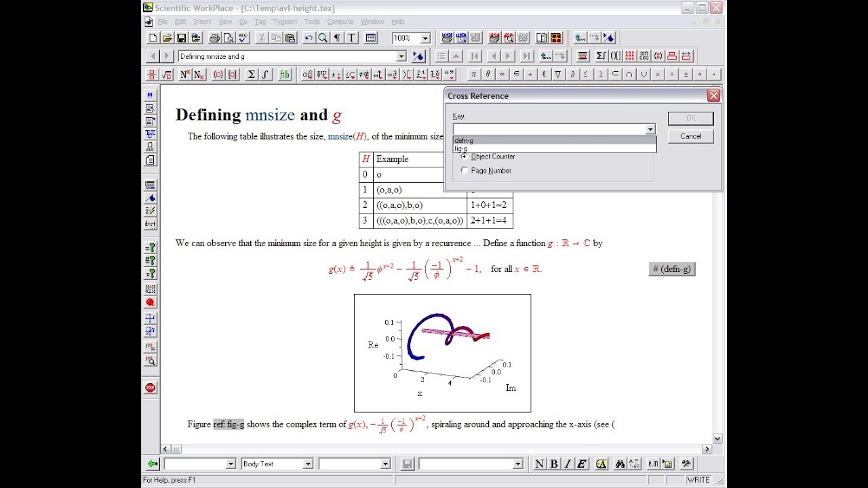Close the Cross Reference dialog
The width and height of the screenshot is (868, 488).
click(713, 96)
